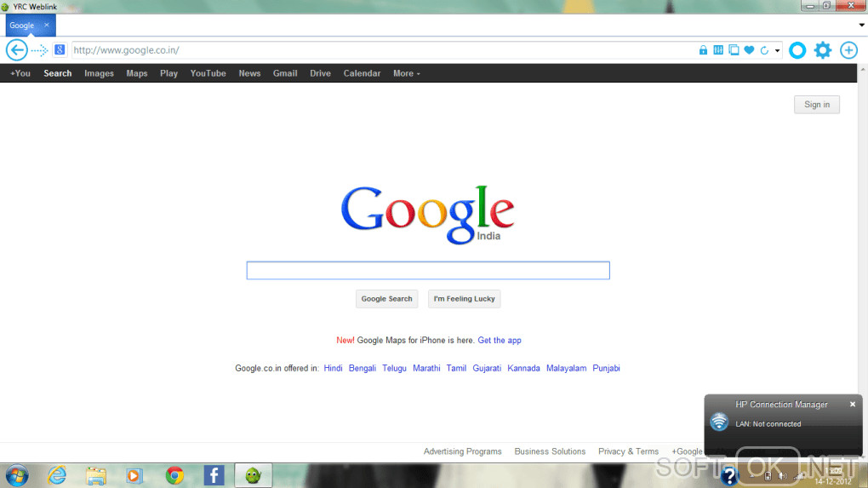Open Drive in the Google bar
This screenshot has width=868, height=488.
pyautogui.click(x=321, y=73)
